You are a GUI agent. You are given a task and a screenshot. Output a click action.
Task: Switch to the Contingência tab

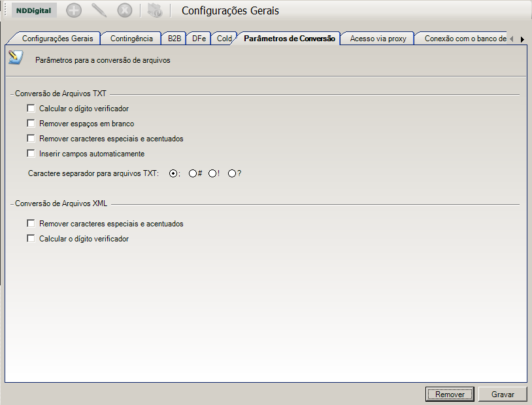click(131, 39)
